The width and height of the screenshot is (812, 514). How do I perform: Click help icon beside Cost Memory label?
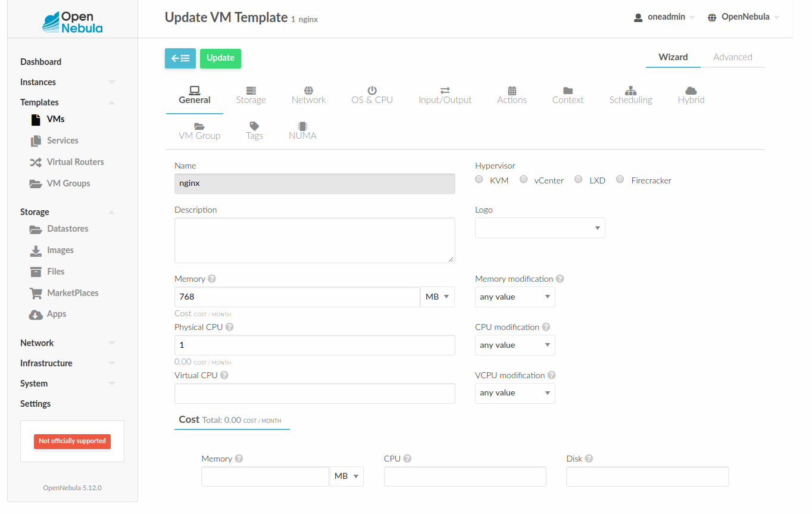[x=239, y=459]
